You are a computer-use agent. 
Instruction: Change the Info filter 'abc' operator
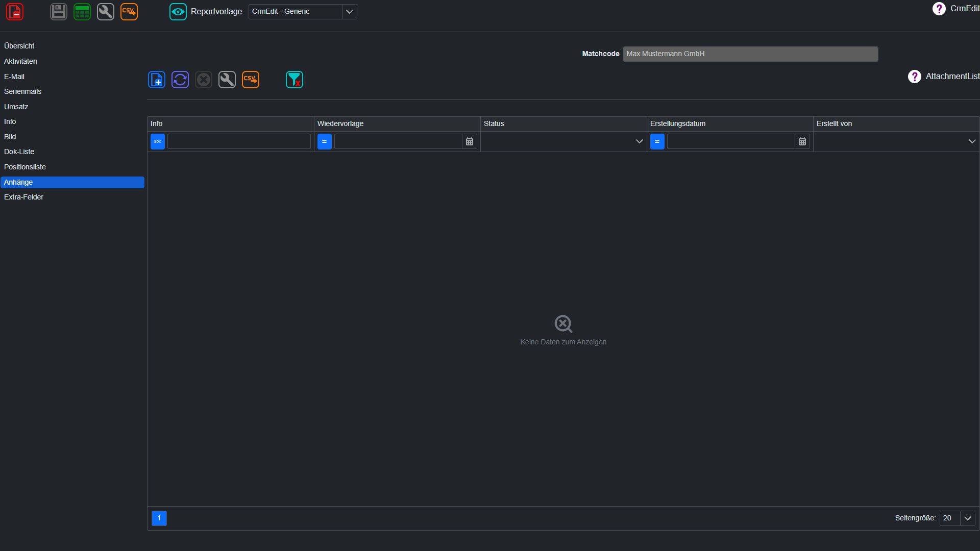[158, 141]
